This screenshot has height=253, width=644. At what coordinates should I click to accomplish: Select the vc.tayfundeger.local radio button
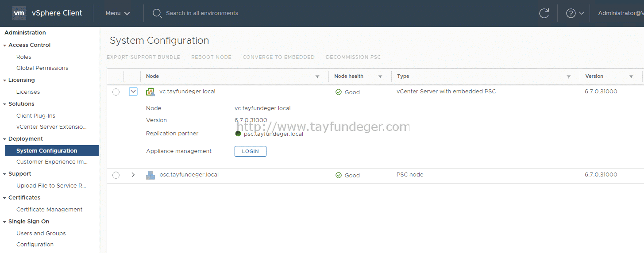[116, 92]
